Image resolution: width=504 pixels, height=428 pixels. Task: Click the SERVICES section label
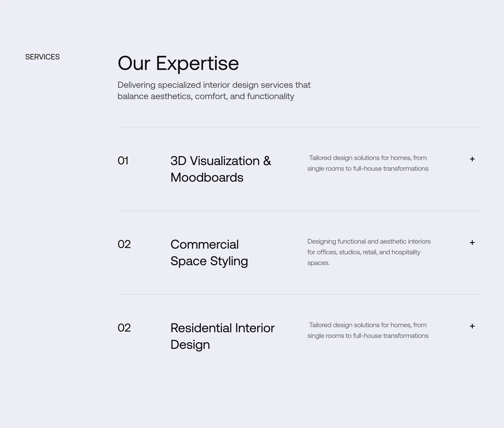(x=42, y=57)
